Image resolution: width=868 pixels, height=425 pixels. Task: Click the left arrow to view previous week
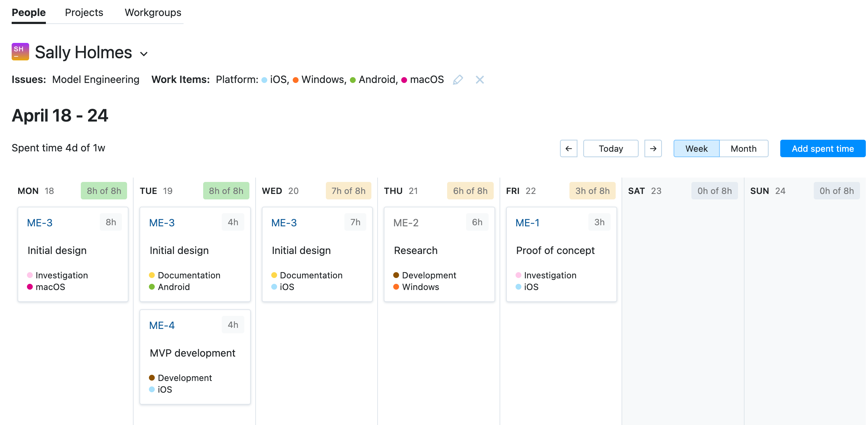coord(568,148)
